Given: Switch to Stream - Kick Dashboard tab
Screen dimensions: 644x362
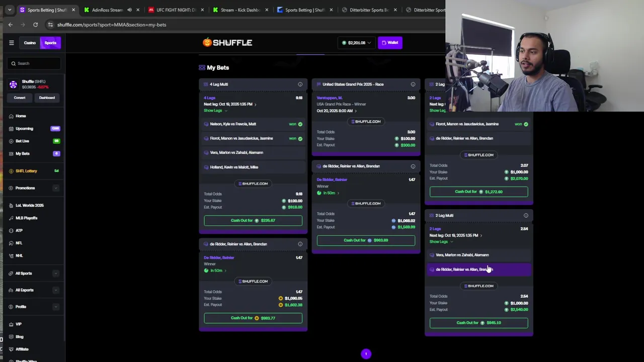Looking at the screenshot, I should tap(240, 10).
